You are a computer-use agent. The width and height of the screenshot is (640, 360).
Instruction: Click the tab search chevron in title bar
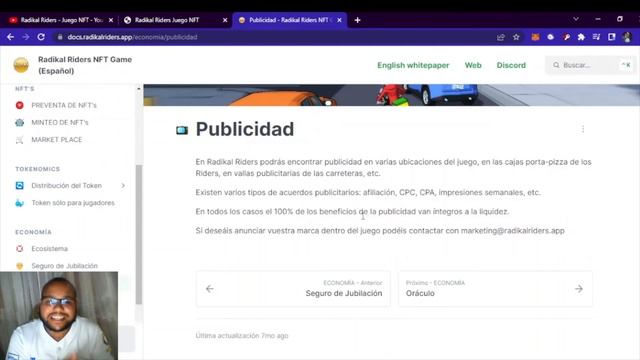click(x=576, y=19)
